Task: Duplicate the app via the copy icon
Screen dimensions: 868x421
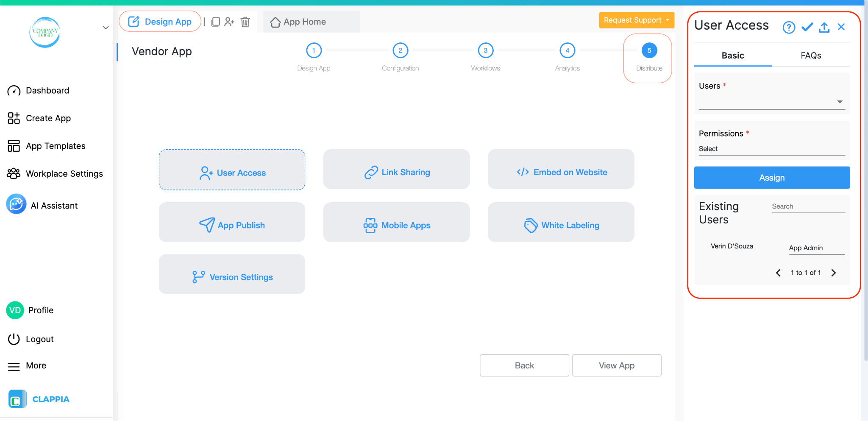Action: tap(216, 22)
